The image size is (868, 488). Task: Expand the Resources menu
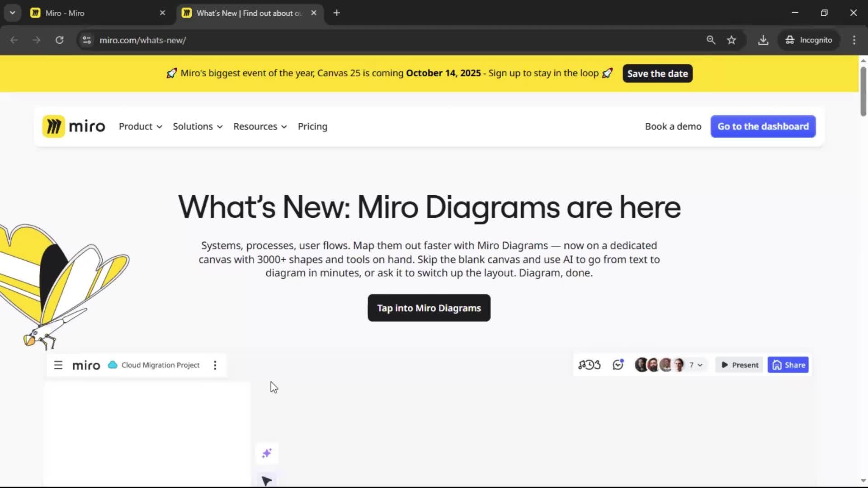coord(260,127)
